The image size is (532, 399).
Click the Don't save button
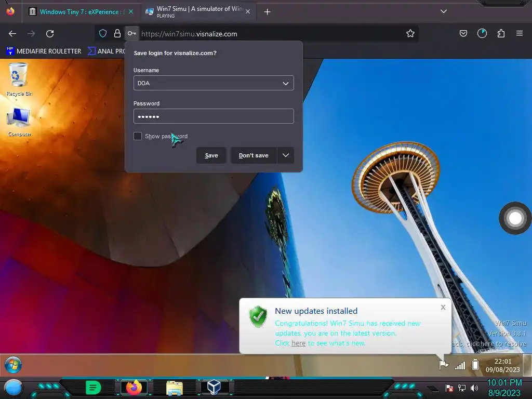pos(254,155)
